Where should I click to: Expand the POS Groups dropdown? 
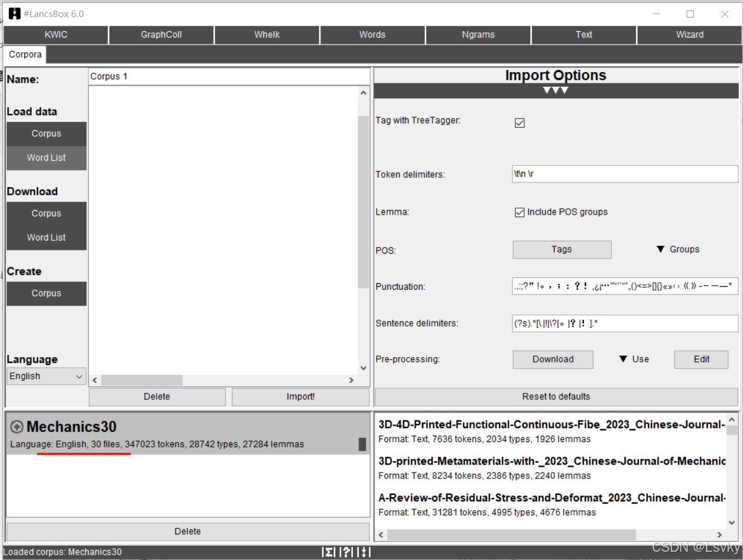678,249
